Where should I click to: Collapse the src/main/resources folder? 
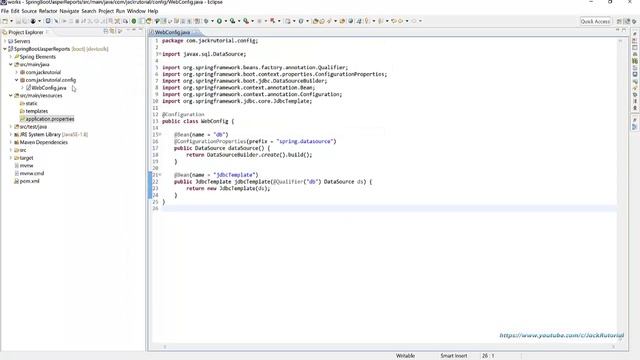click(x=11, y=96)
